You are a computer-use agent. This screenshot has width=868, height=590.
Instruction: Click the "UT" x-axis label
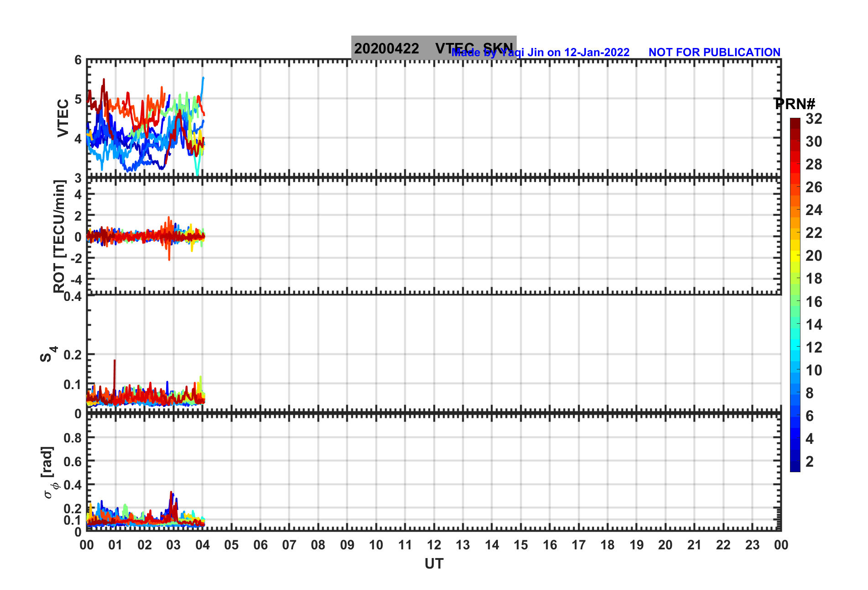pos(434,564)
